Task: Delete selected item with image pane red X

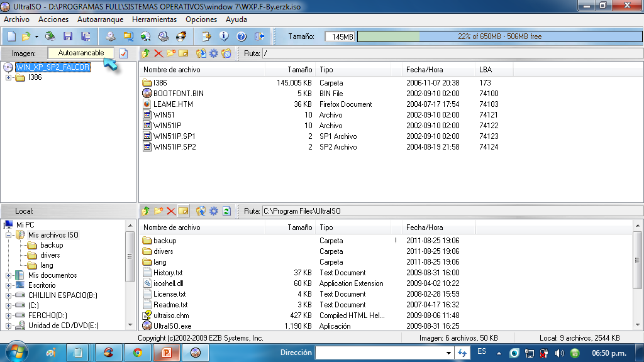Action: pos(158,53)
